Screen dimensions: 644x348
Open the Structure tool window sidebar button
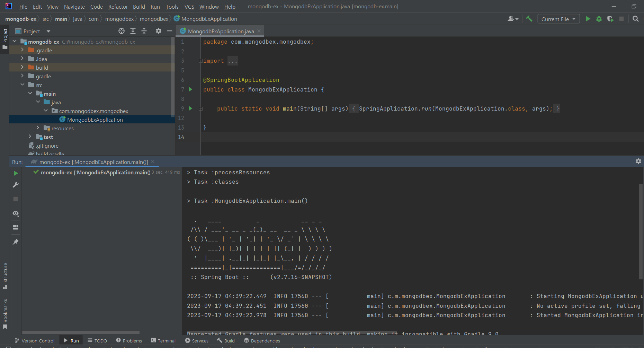coord(5,276)
